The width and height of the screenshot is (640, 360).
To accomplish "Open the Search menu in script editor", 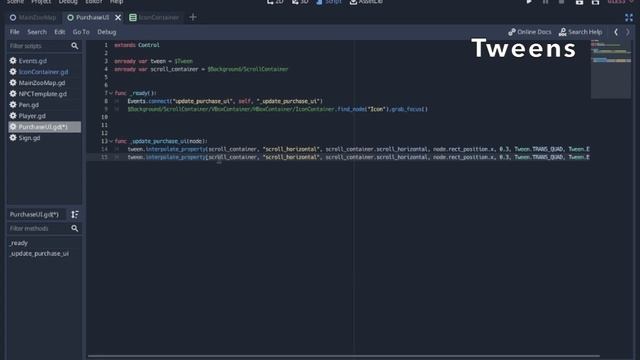I will [x=37, y=32].
